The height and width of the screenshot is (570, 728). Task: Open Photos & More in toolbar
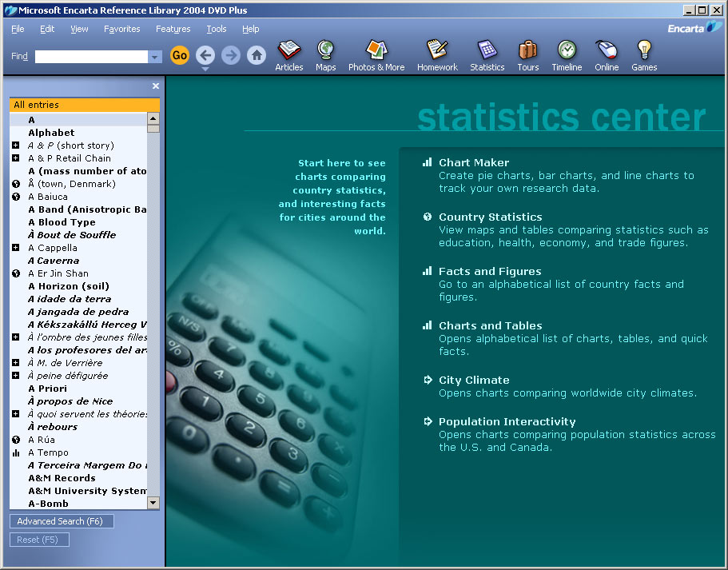(376, 56)
